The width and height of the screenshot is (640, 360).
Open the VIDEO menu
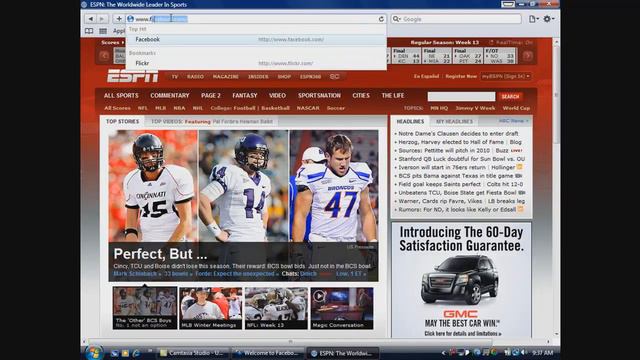pos(277,96)
